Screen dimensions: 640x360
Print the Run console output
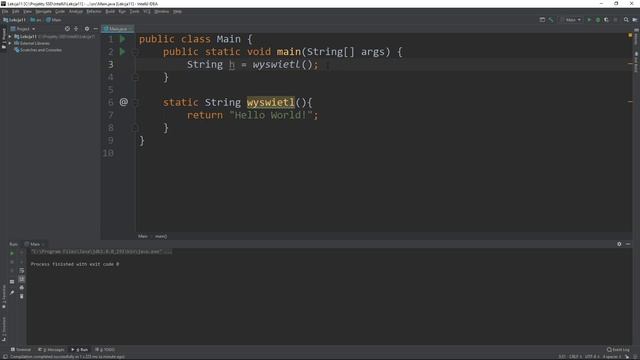pyautogui.click(x=22, y=288)
